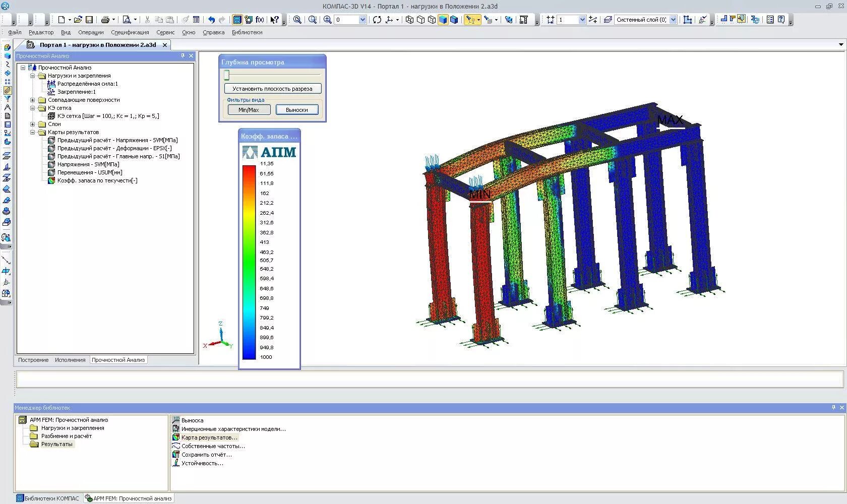Open a file using the folder icon

tap(78, 20)
